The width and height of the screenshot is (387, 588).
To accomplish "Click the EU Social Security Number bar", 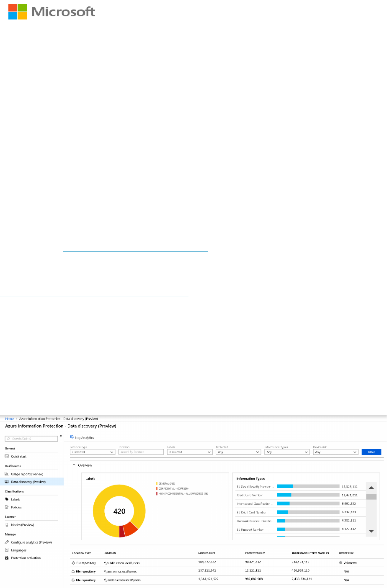I will (x=308, y=486).
